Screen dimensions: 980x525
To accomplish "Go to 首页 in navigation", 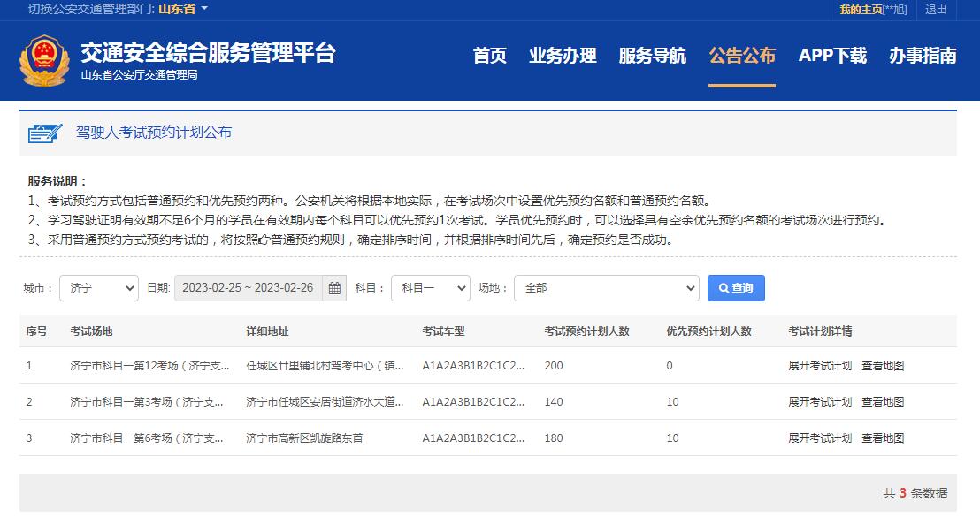I will coord(490,56).
